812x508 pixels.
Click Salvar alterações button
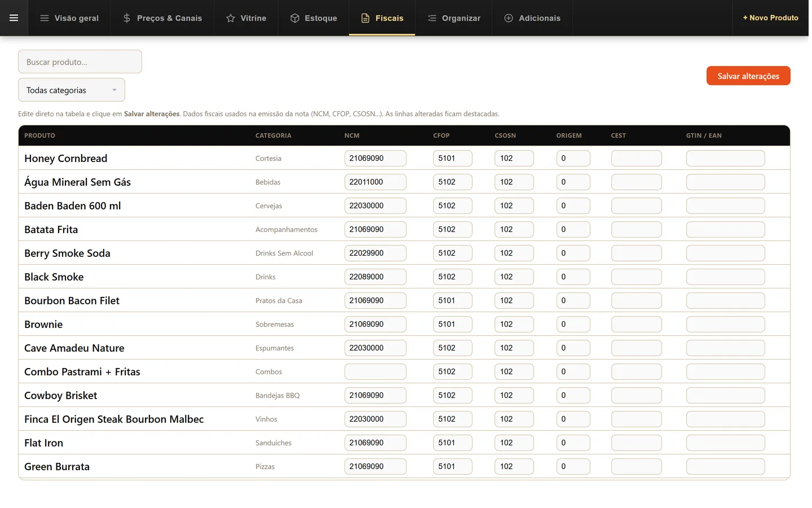click(748, 76)
